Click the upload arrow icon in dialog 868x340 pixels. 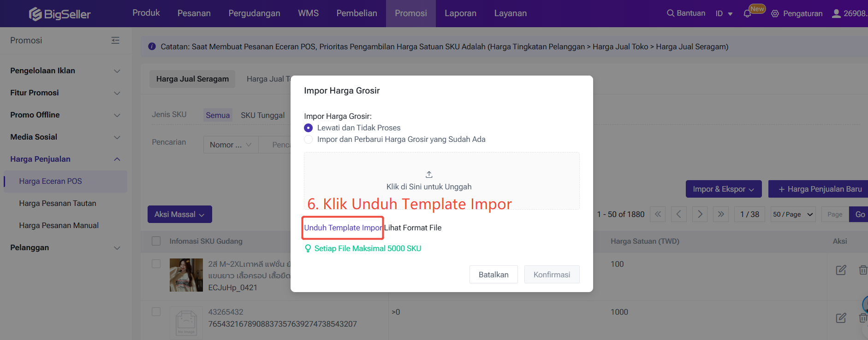click(x=429, y=175)
